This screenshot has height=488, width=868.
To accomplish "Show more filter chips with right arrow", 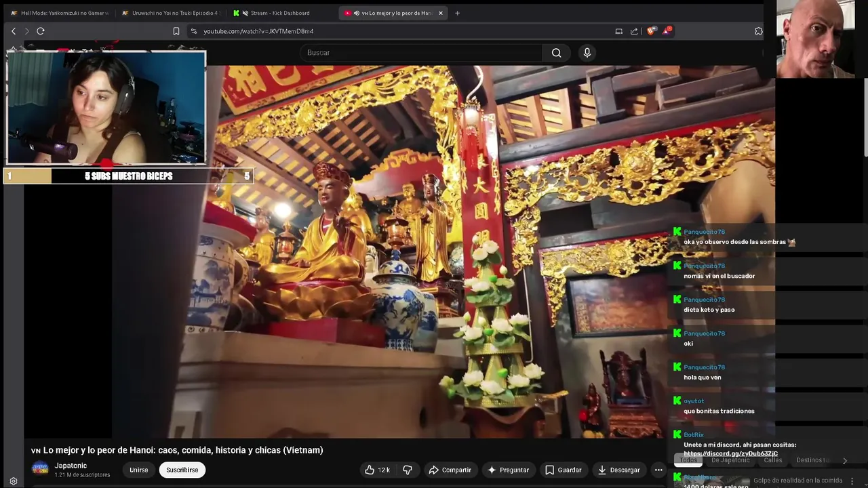I will point(845,460).
